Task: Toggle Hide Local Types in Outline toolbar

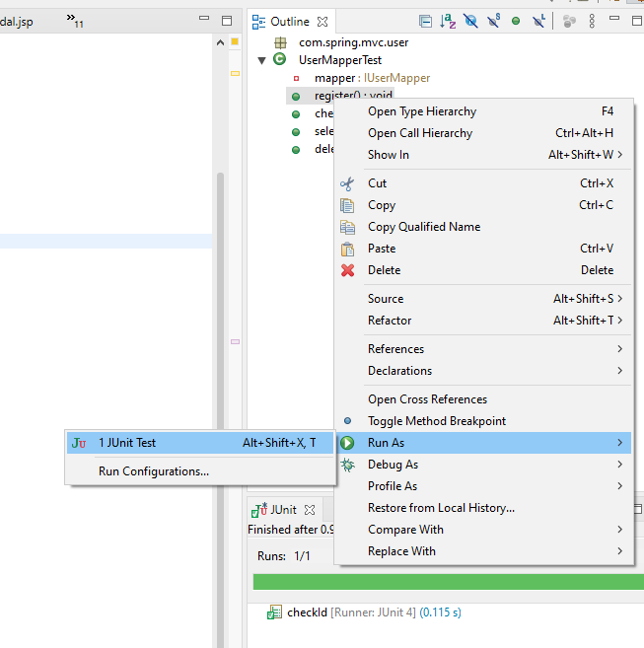Action: tap(538, 21)
